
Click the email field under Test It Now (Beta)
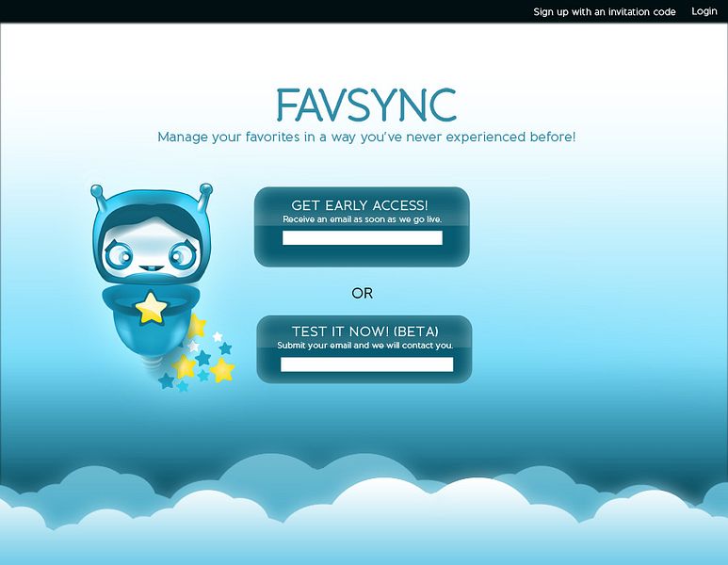click(x=366, y=364)
